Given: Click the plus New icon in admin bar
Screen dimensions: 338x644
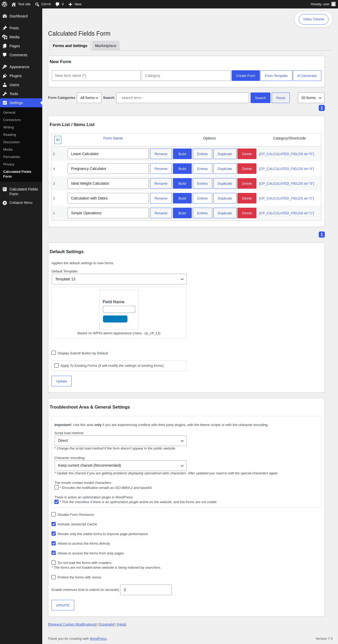Looking at the screenshot, I should tap(70, 4).
